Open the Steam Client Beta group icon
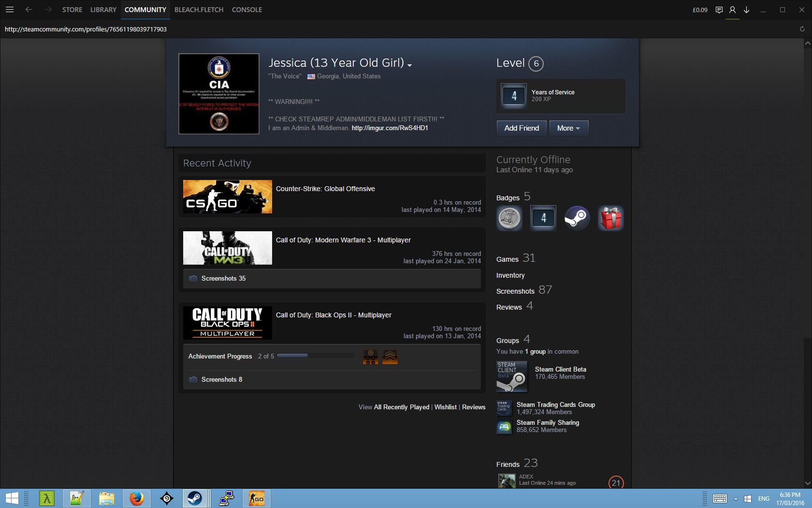This screenshot has height=508, width=812. 511,376
